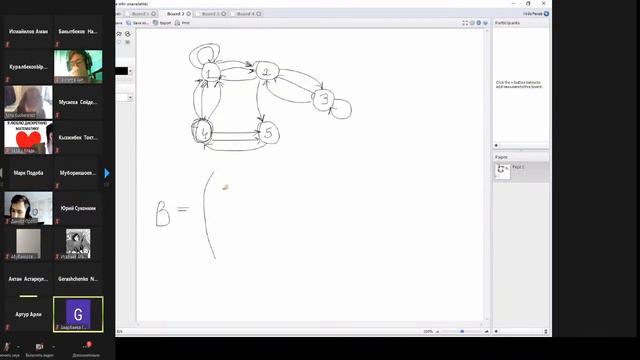Click the Export button in whiteboard toolbar
Viewport: 640px width, 360px height.
tap(162, 23)
